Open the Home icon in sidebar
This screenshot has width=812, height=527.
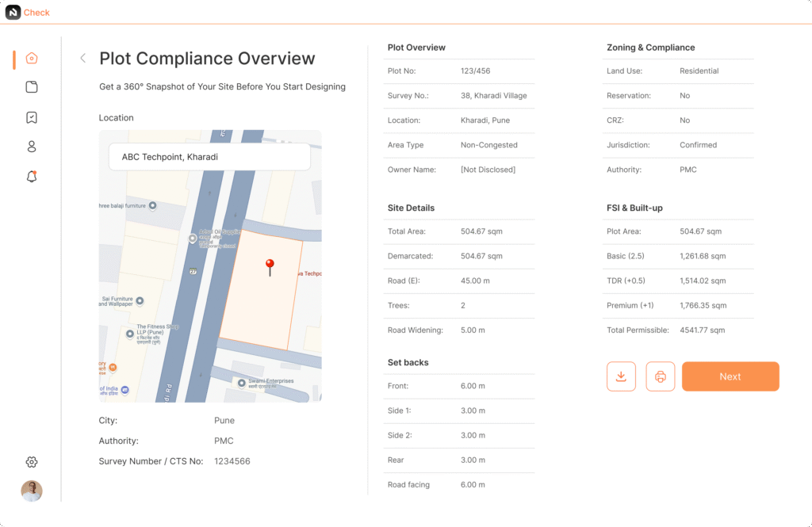tap(32, 59)
